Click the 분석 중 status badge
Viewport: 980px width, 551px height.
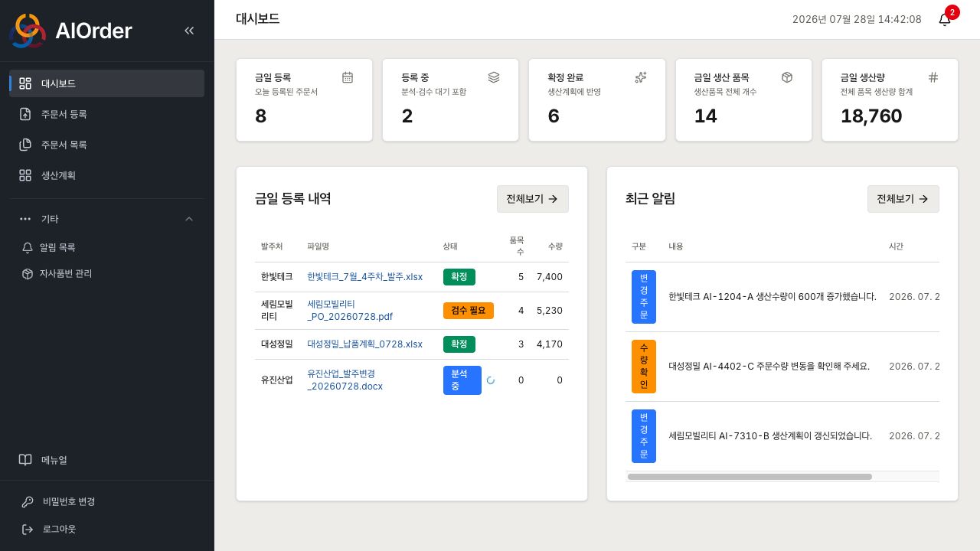462,380
